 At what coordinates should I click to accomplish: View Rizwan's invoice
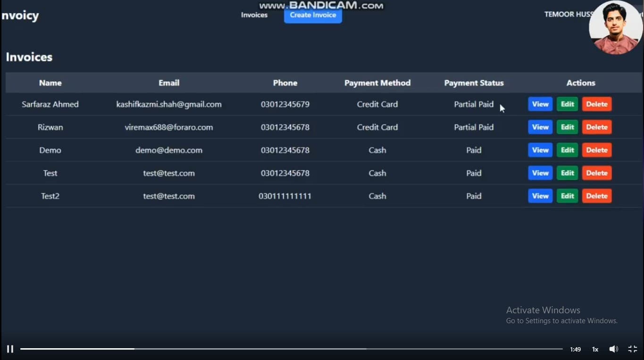coord(540,127)
